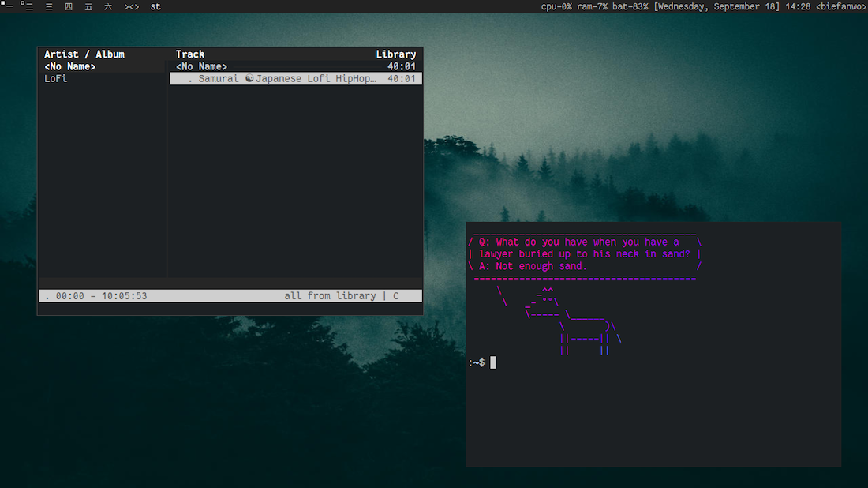
Task: Switch to workspace tag 二
Action: point(28,6)
